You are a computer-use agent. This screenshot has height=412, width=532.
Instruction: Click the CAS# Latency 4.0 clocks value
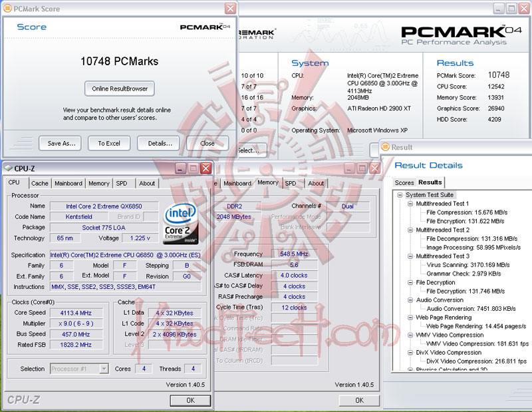[294, 276]
